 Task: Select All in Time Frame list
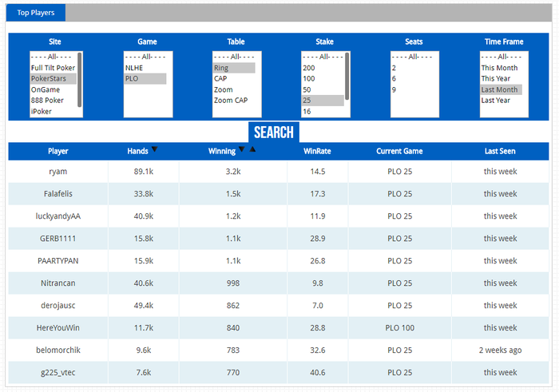pos(503,57)
